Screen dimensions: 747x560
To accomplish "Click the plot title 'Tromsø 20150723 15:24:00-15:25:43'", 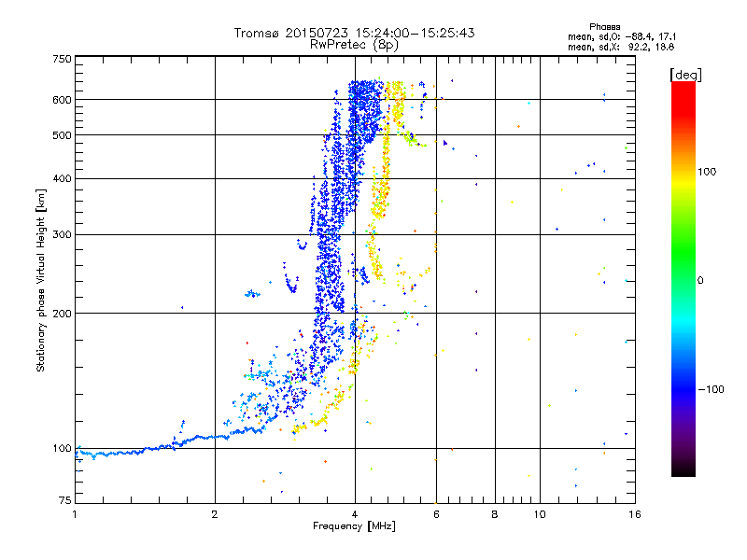I will pos(354,33).
